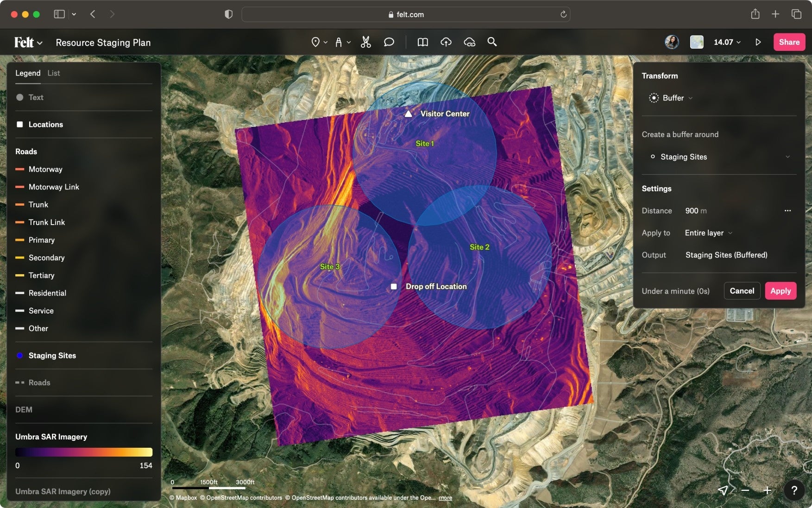Screen dimensions: 812x508
Task: Click the Apply button
Action: [781, 291]
